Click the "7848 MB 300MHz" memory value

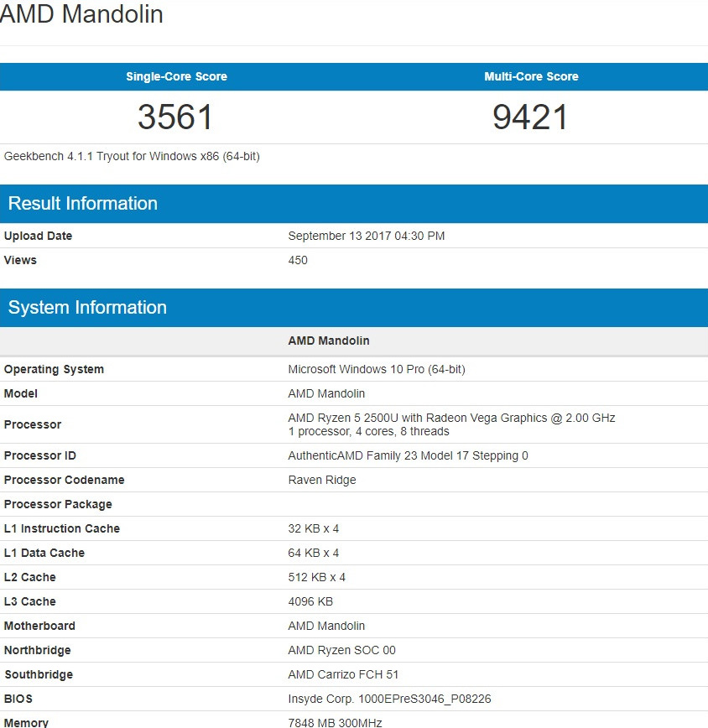(x=335, y=722)
